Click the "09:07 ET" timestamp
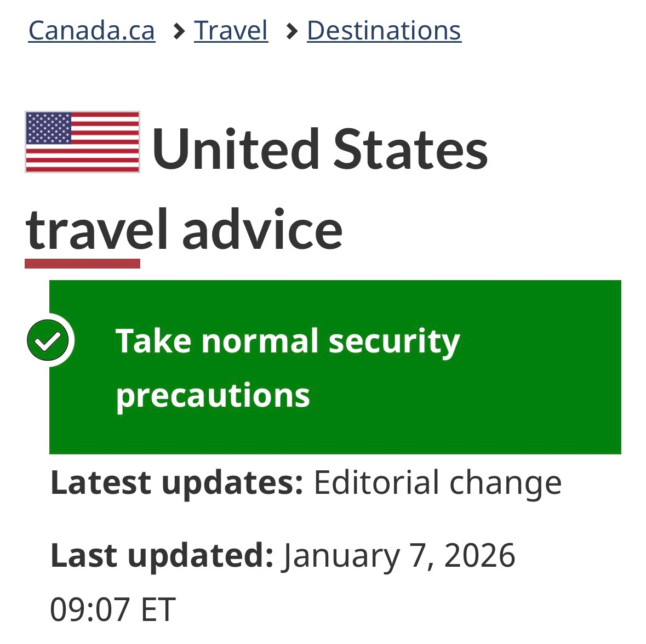Screen dimensions: 646x644 [113, 609]
